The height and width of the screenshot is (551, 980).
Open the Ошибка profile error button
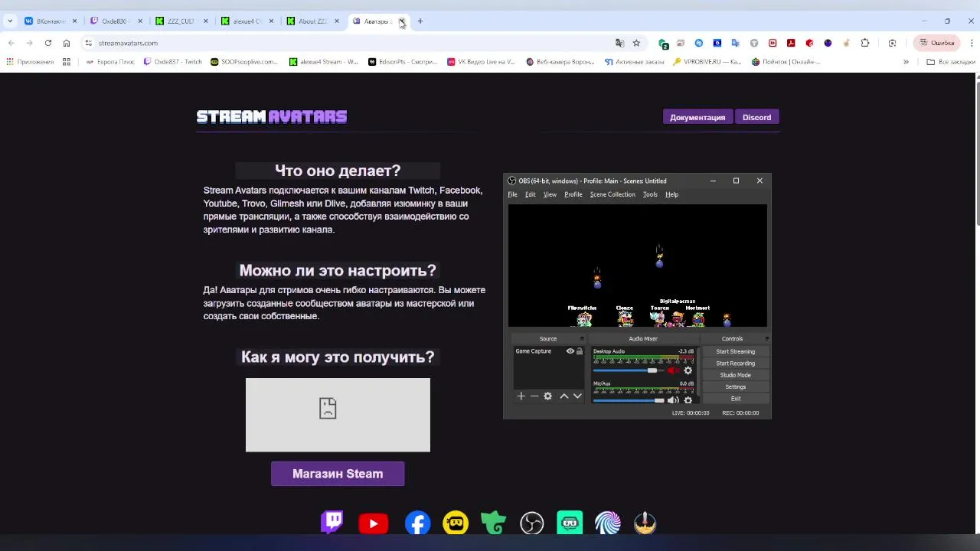click(937, 43)
